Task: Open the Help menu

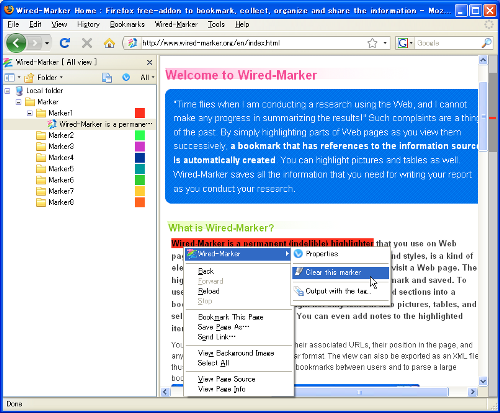Action: tap(242, 24)
